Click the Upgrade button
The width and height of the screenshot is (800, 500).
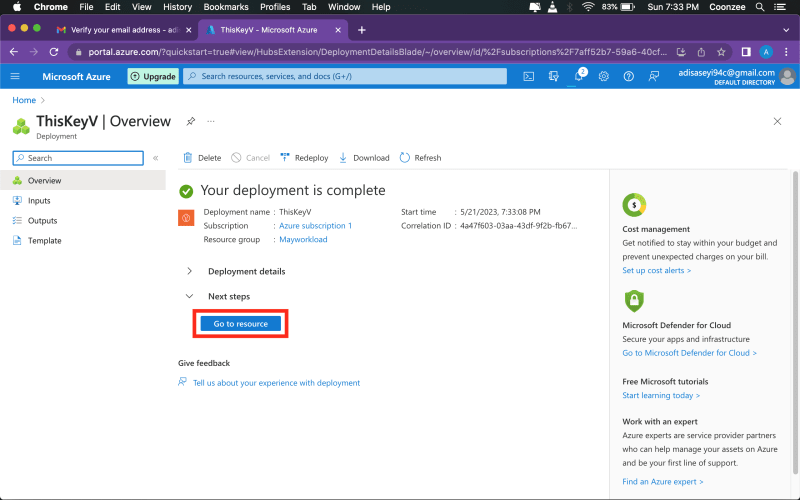pyautogui.click(x=153, y=77)
